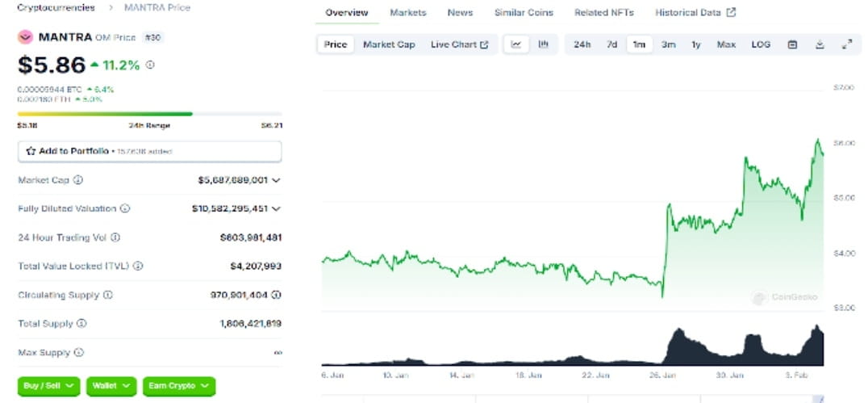Switch to the Markets tab
The height and width of the screenshot is (403, 868).
point(408,12)
